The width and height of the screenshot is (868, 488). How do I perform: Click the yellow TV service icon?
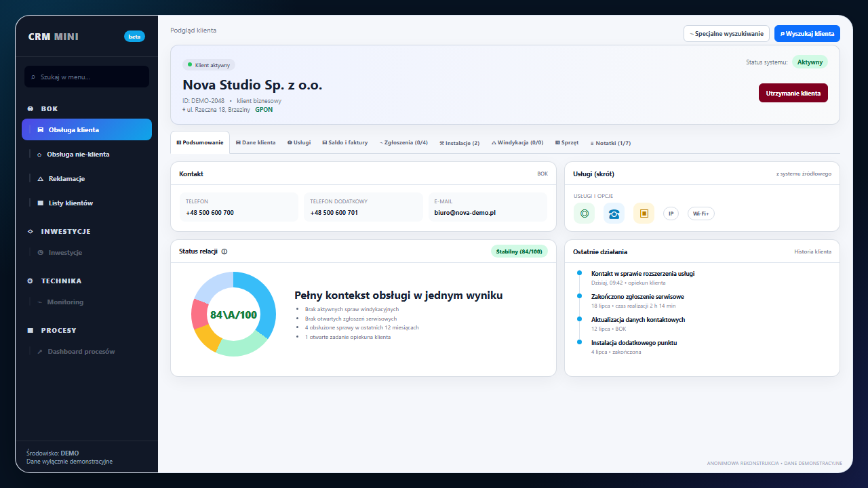click(x=644, y=213)
